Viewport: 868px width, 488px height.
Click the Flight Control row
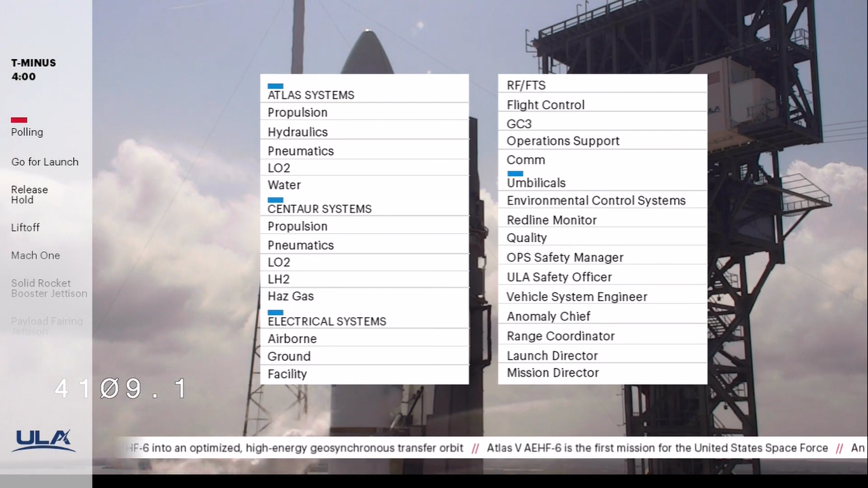click(545, 105)
